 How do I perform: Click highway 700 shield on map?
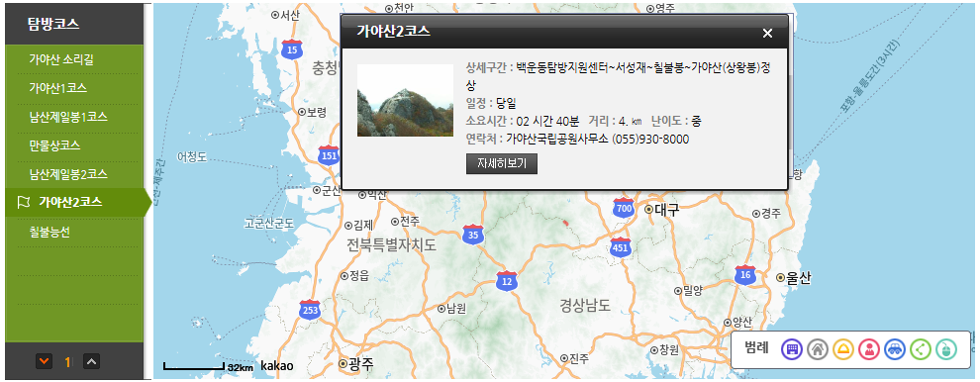pyautogui.click(x=623, y=207)
